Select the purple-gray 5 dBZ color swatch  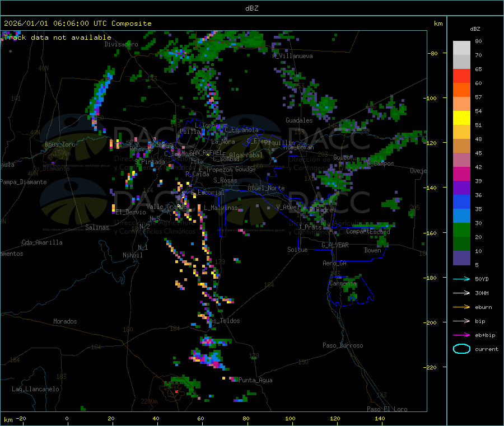461,258
